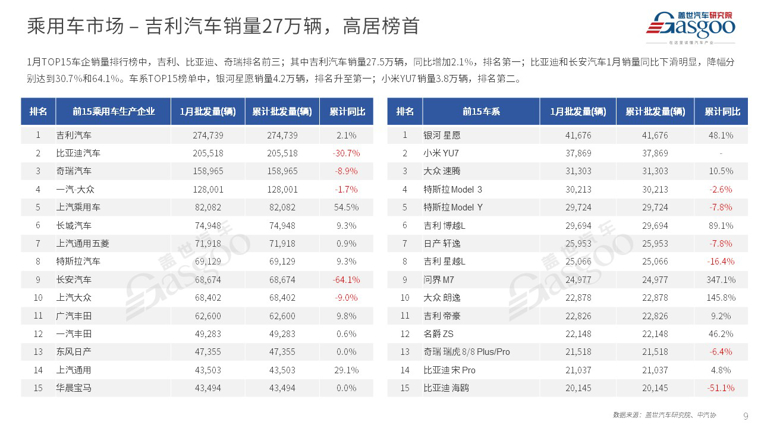Click the -8.9% value in the 奇瑞汽车 row
The height and width of the screenshot is (428, 760).
(x=347, y=171)
